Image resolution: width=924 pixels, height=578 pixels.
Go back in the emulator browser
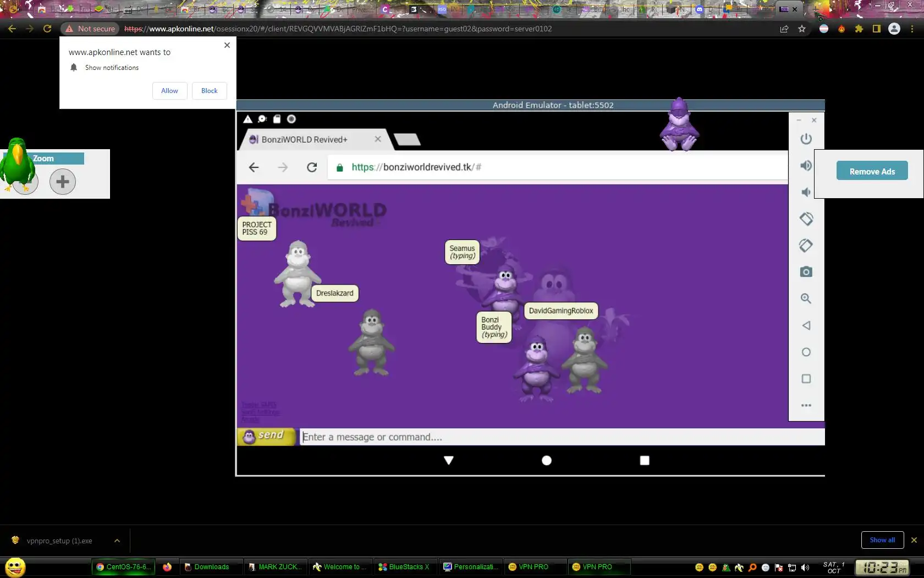[x=254, y=167]
